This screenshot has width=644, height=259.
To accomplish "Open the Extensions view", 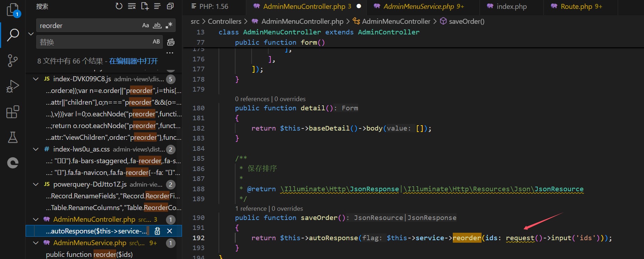I will [x=13, y=112].
